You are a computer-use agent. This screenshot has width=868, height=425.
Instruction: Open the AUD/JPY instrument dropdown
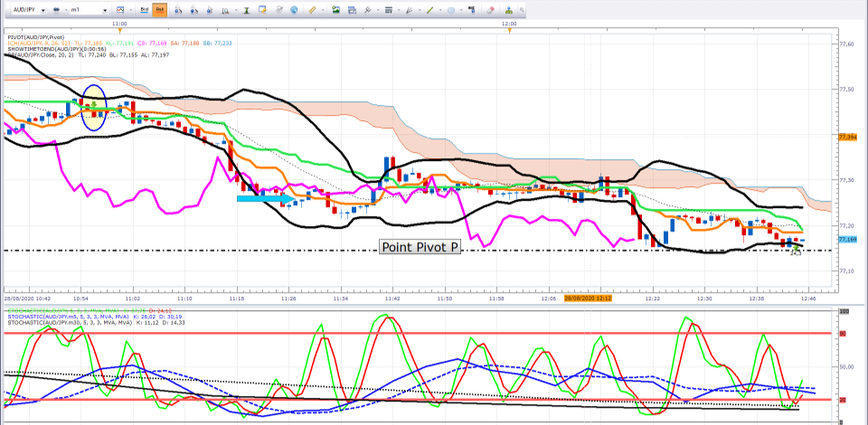point(42,10)
